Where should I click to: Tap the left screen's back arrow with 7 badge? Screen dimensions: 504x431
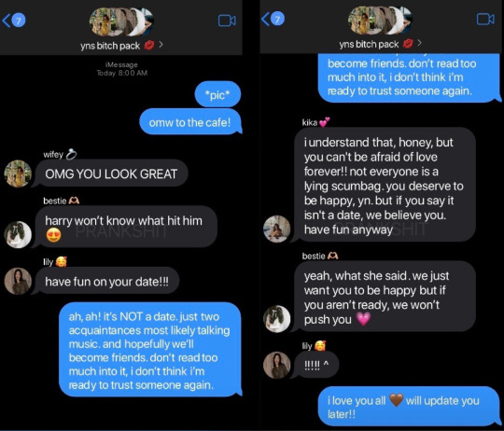14,21
